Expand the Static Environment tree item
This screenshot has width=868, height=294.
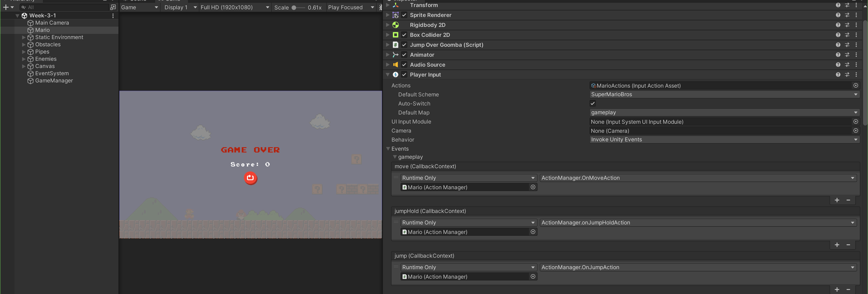[24, 37]
